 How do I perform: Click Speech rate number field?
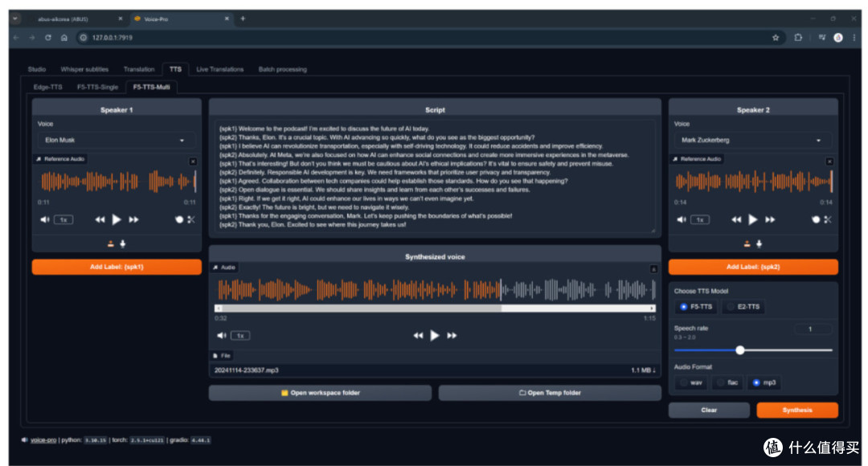813,329
